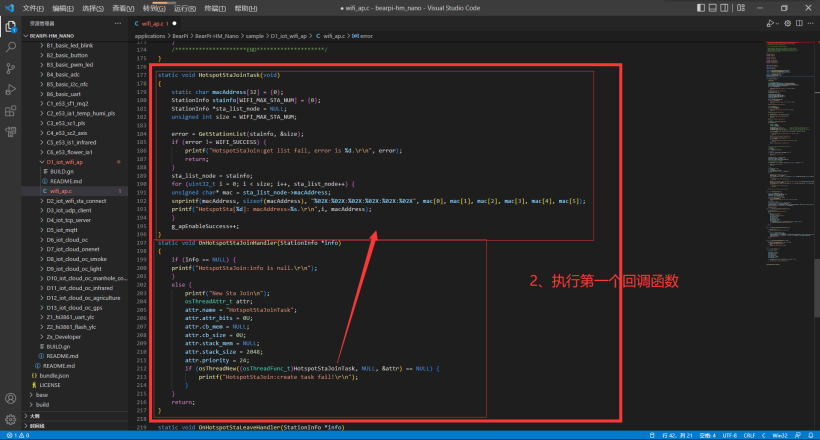Collapse the D1_iot_wifi_ap folder

70,161
